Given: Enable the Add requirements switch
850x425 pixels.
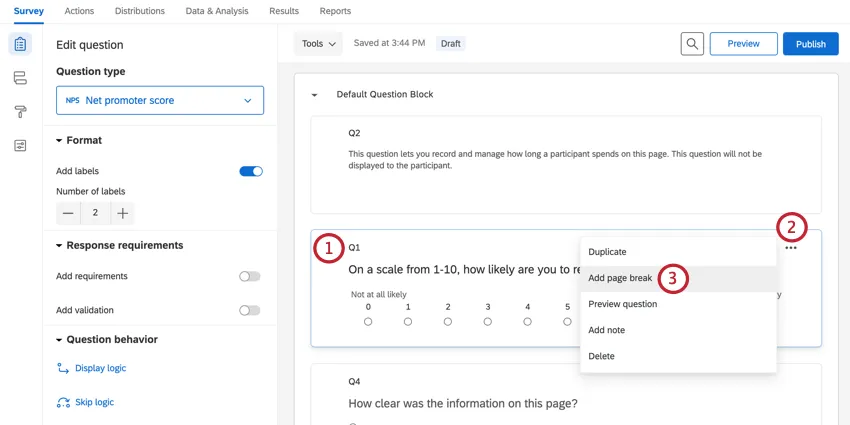Looking at the screenshot, I should 250,276.
